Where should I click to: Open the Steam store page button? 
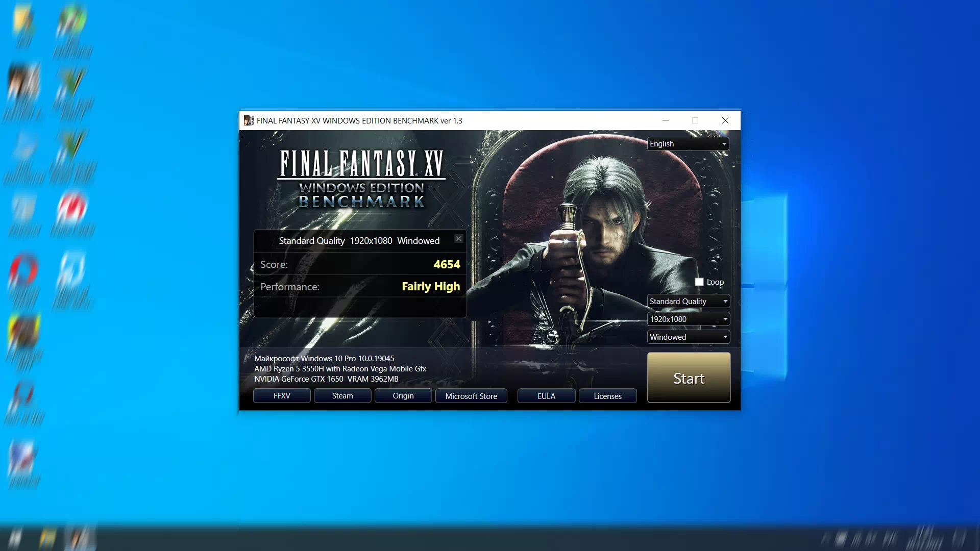click(x=342, y=395)
